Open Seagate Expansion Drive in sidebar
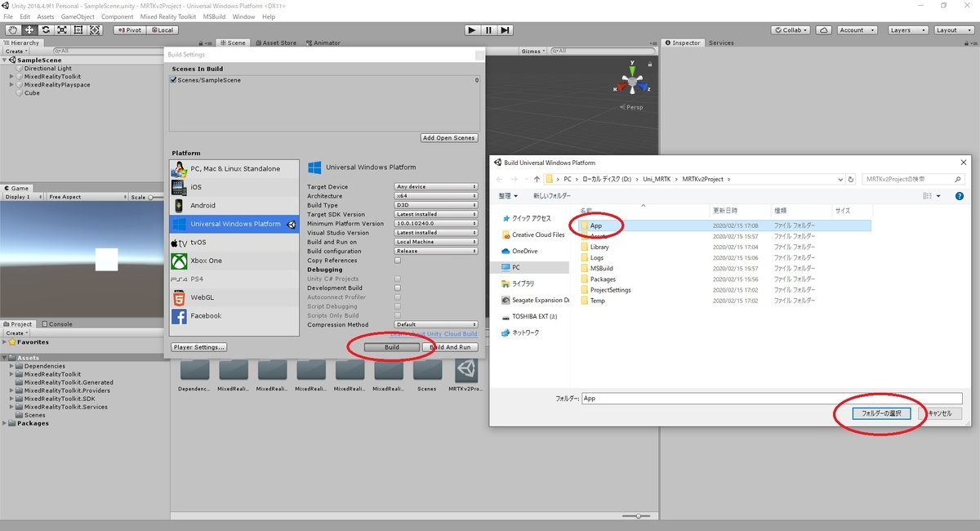The width and height of the screenshot is (980, 531). pyautogui.click(x=534, y=300)
